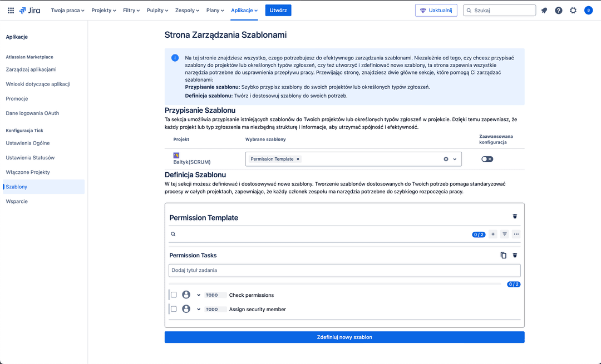This screenshot has height=364, width=601.
Task: Click the Jira logo
Action: pos(29,11)
